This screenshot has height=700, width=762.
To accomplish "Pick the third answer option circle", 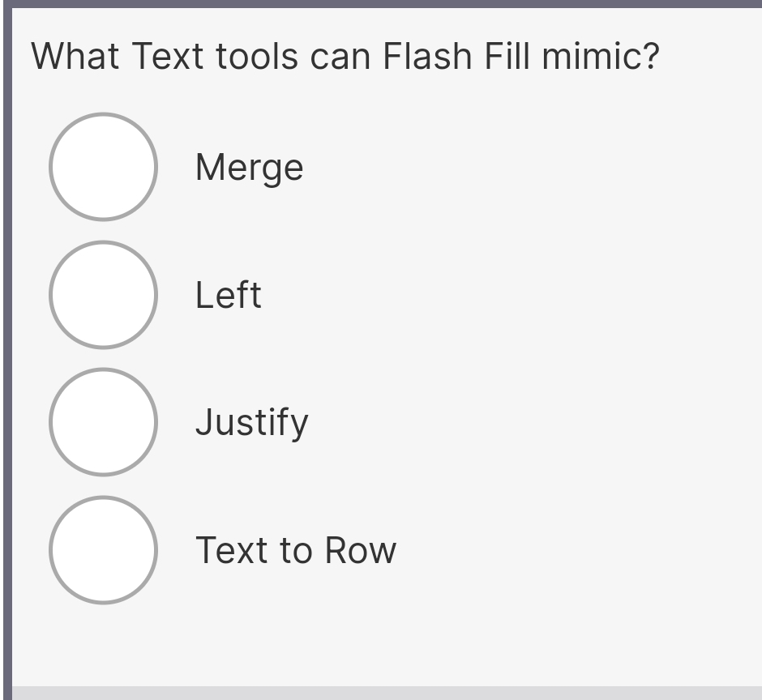I will tap(104, 421).
